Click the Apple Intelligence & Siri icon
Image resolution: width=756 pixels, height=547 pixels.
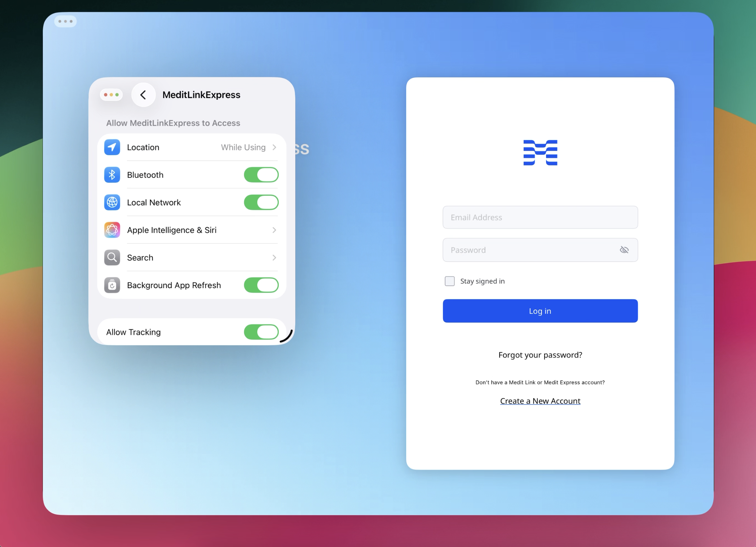coord(112,230)
